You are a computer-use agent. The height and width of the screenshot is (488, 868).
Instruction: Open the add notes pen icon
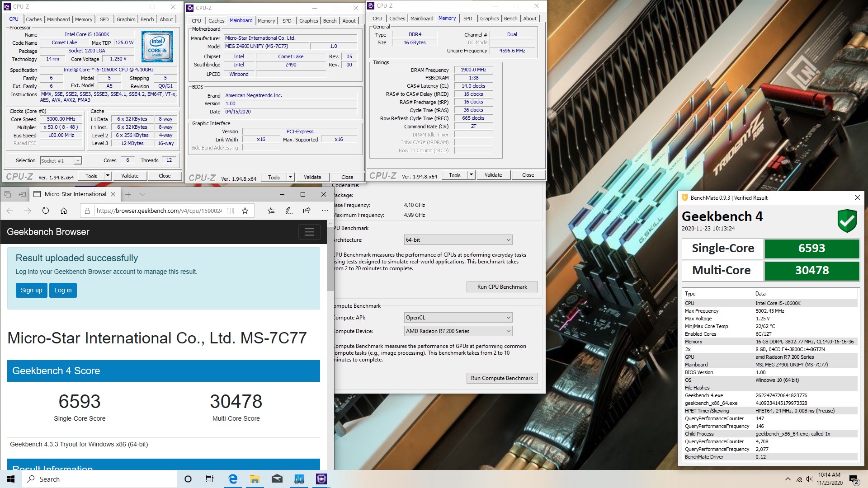[x=288, y=211]
